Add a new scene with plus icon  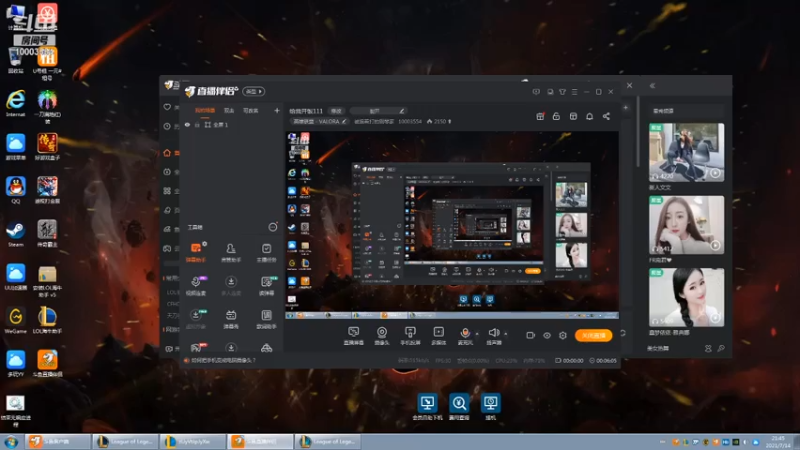tap(277, 110)
